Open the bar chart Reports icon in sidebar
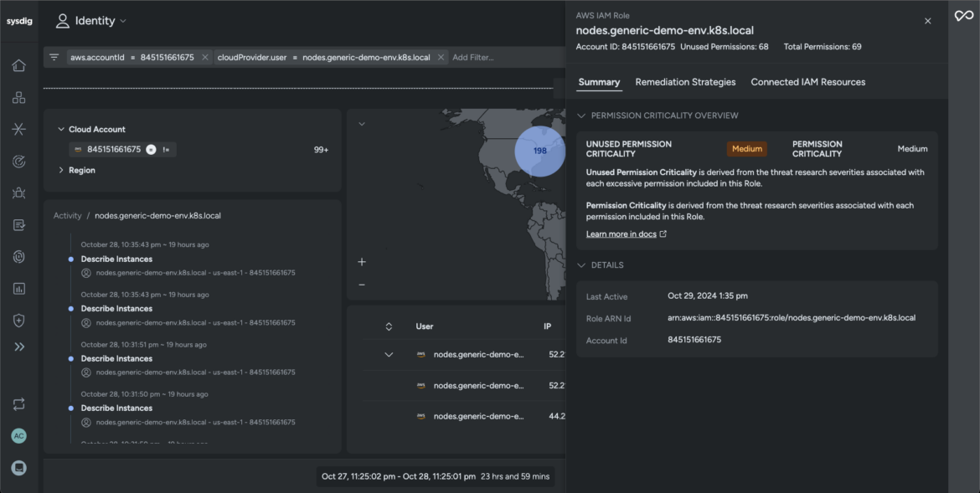Image resolution: width=980 pixels, height=493 pixels. point(18,289)
